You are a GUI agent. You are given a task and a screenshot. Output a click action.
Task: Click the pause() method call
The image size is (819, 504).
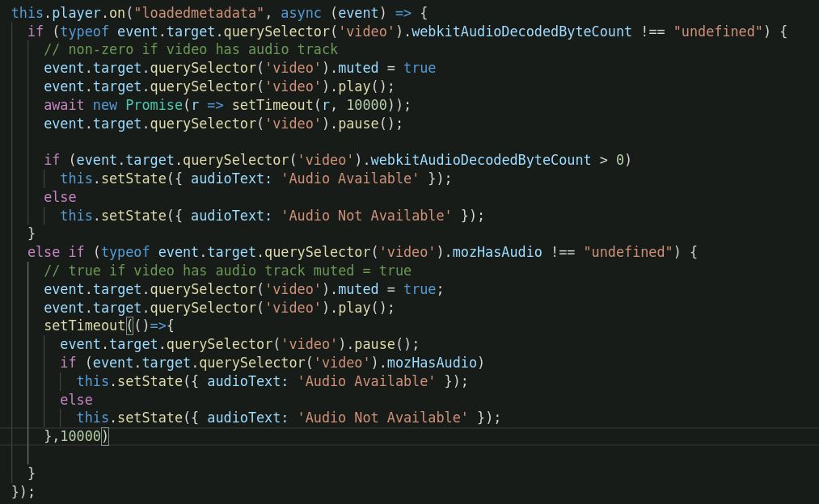(x=368, y=124)
